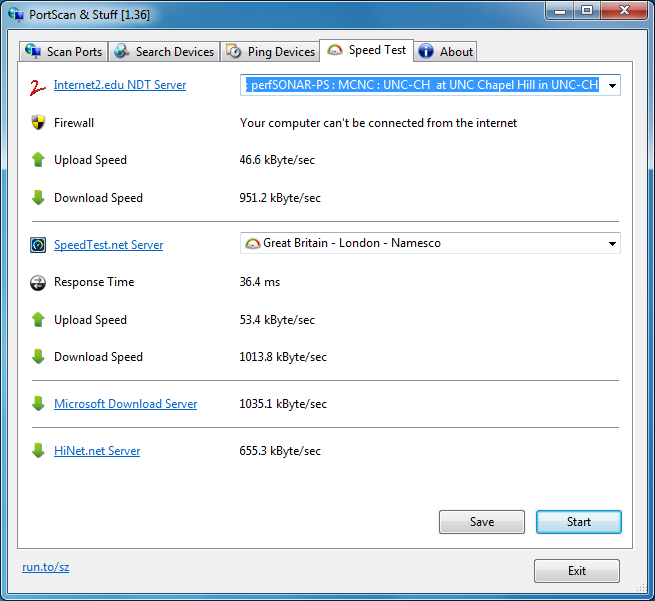Screen dimensions: 655x601
Task: Click the green up arrow beside 46.6 kByte/sec
Action: pyautogui.click(x=38, y=160)
